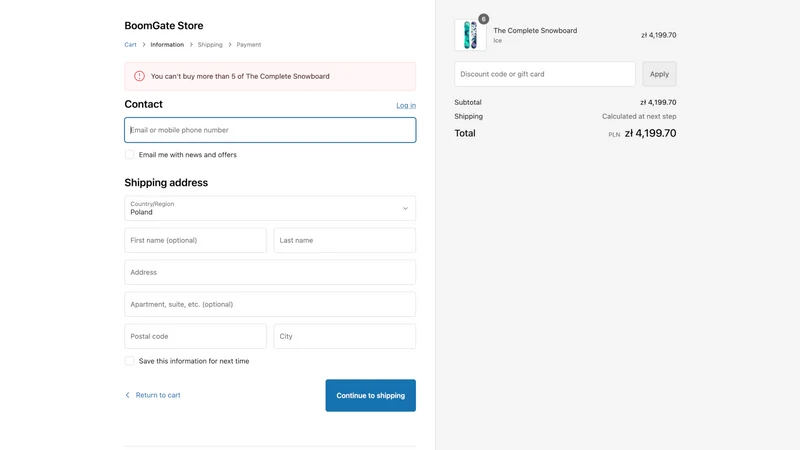Select the Shipping breadcrumb step
The height and width of the screenshot is (450, 800).
pos(210,45)
